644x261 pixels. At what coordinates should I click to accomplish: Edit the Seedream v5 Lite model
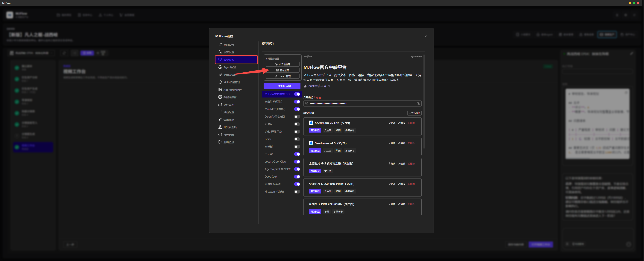[x=402, y=123]
